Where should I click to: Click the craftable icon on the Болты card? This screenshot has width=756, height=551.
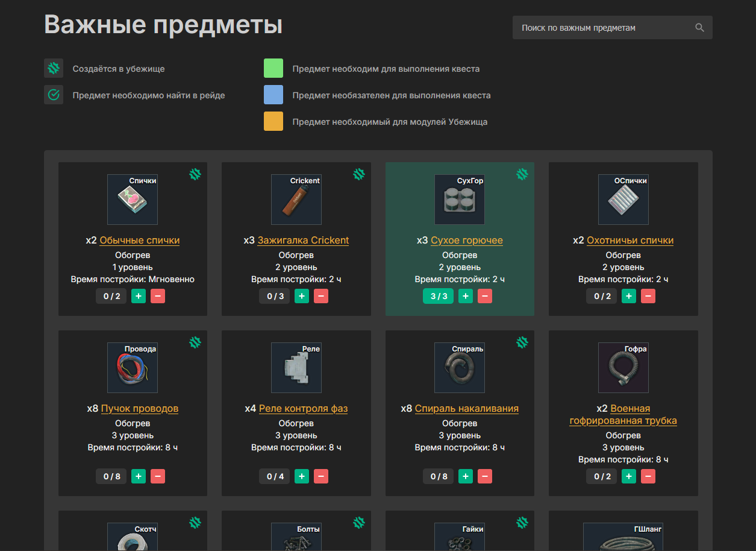[359, 523]
